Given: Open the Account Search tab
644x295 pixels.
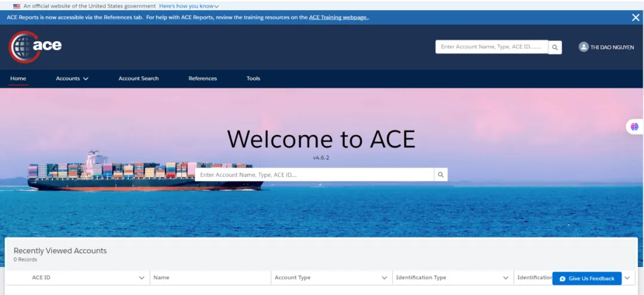Looking at the screenshot, I should (138, 78).
